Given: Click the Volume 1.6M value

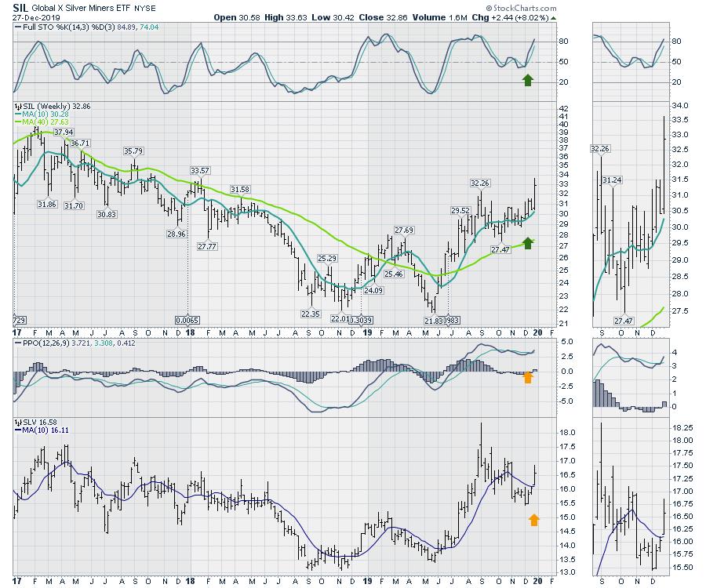Looking at the screenshot, I should (x=440, y=17).
